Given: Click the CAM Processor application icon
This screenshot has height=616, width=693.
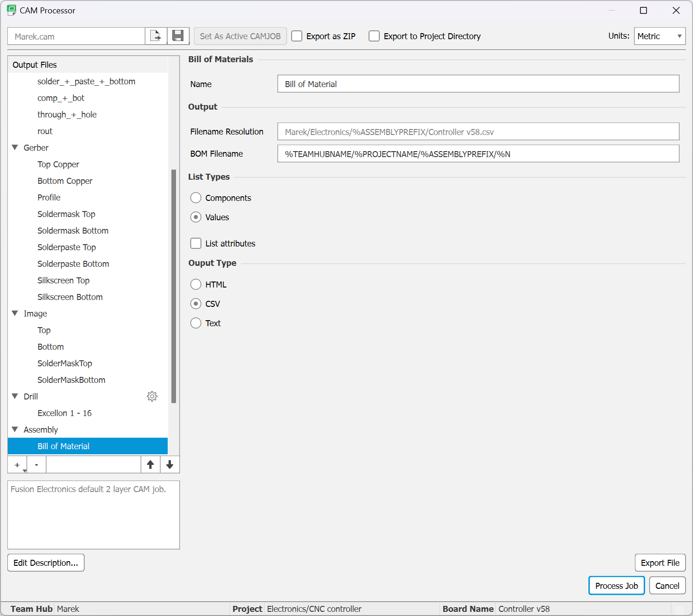Looking at the screenshot, I should 11,10.
